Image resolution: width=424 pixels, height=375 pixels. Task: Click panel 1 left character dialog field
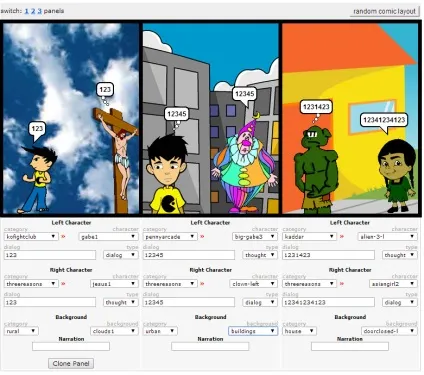coord(50,255)
